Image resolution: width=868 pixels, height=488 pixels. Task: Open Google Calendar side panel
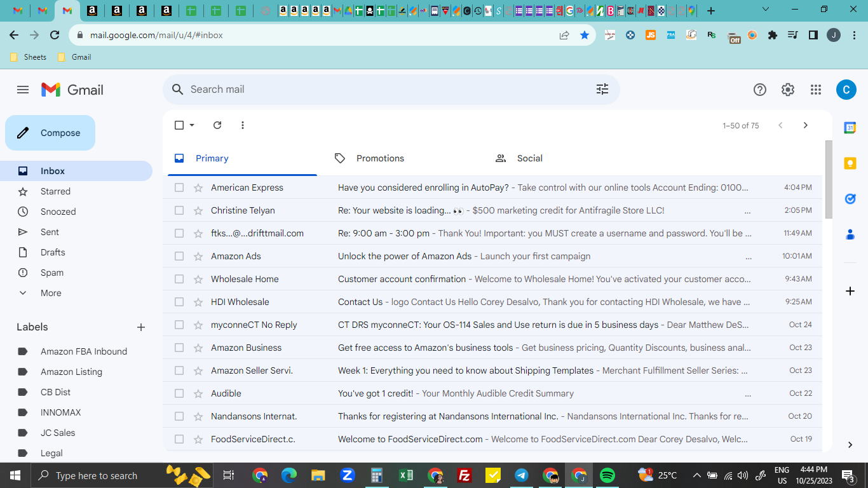[x=850, y=128]
